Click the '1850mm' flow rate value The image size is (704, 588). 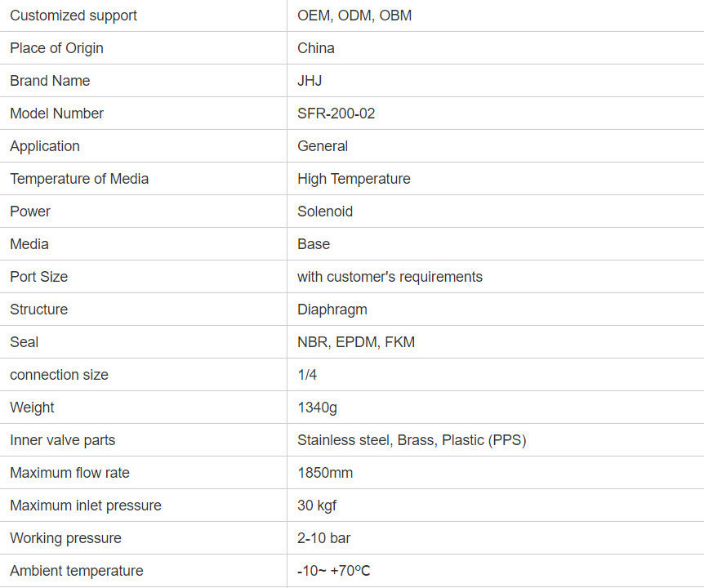pyautogui.click(x=325, y=473)
